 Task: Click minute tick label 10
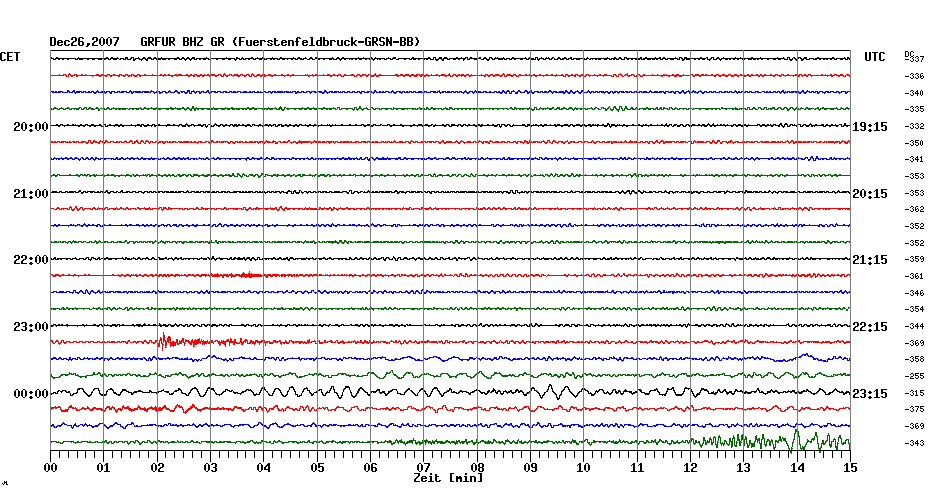[x=584, y=468]
